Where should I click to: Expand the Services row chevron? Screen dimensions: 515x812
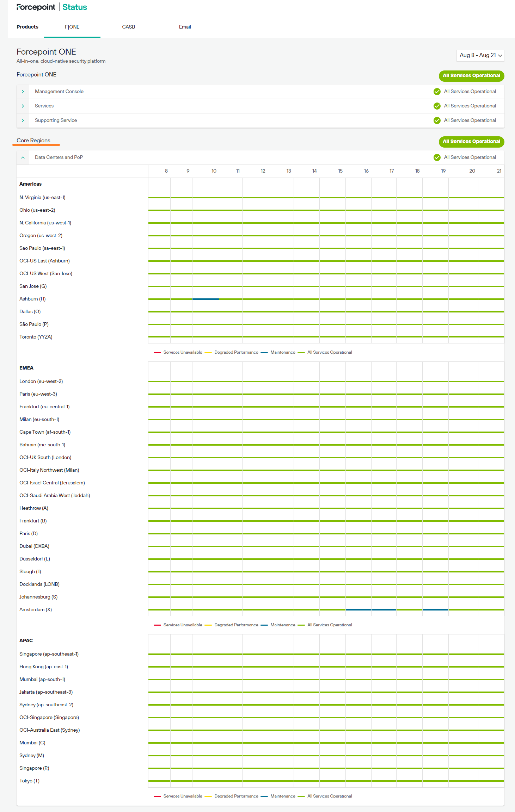(x=23, y=106)
